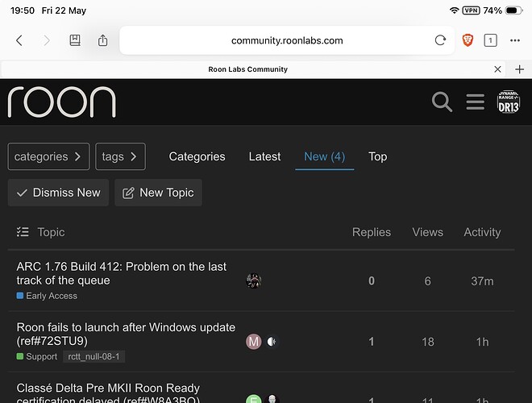Open the bookmarks book icon

pos(75,40)
